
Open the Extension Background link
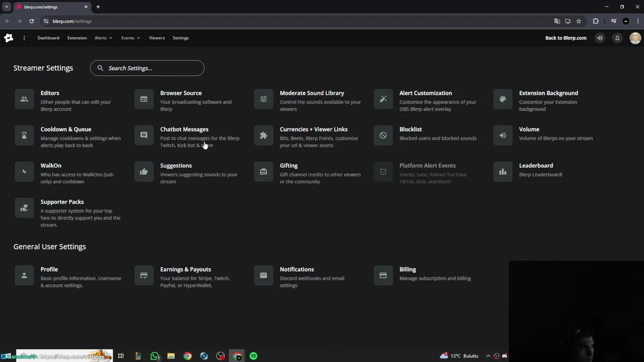point(548,93)
